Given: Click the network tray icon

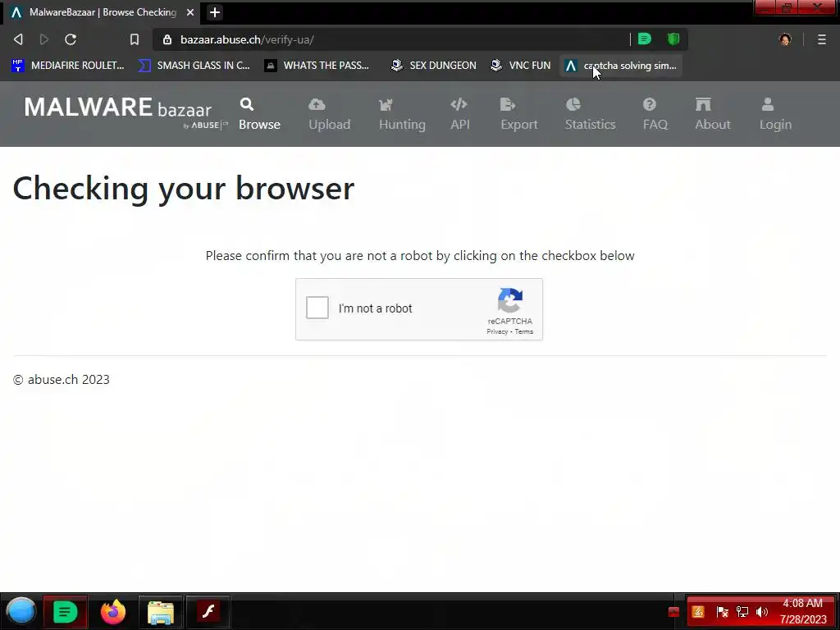Looking at the screenshot, I should [x=742, y=612].
